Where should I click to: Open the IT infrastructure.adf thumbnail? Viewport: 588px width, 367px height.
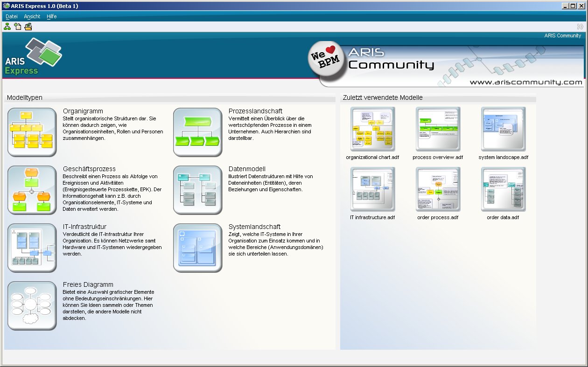[x=373, y=189]
